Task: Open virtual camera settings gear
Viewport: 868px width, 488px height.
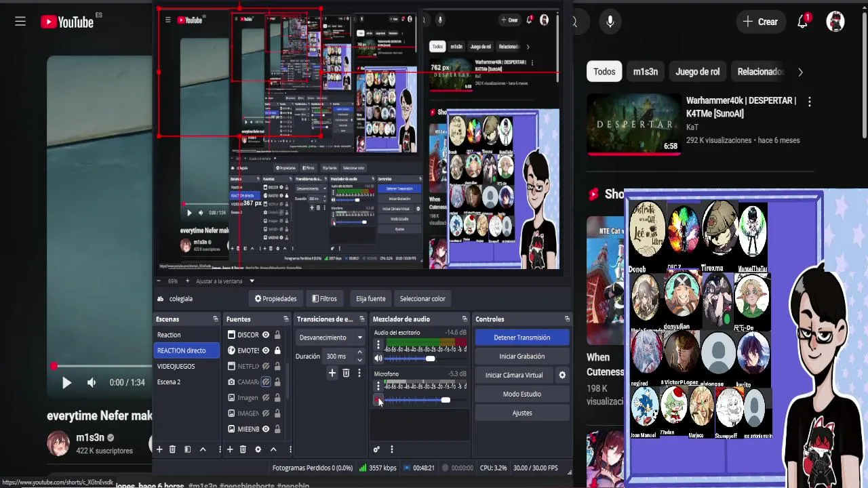Action: (562, 375)
